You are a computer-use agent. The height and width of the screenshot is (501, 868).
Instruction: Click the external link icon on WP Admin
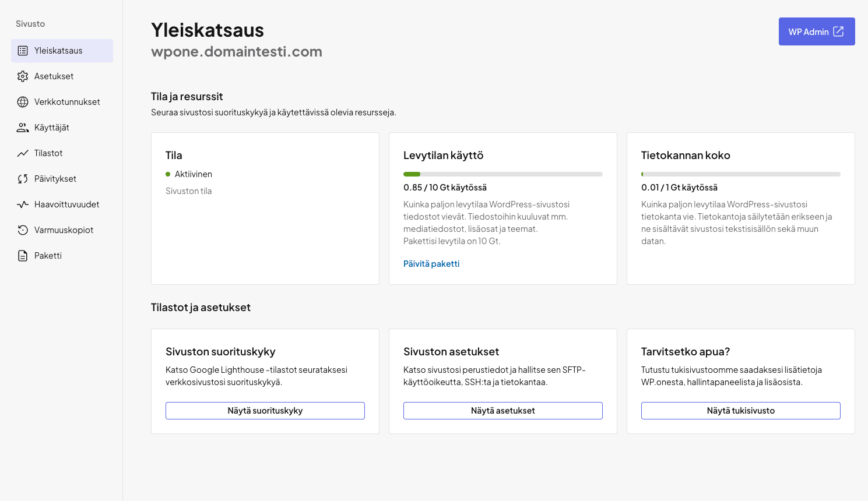click(838, 31)
